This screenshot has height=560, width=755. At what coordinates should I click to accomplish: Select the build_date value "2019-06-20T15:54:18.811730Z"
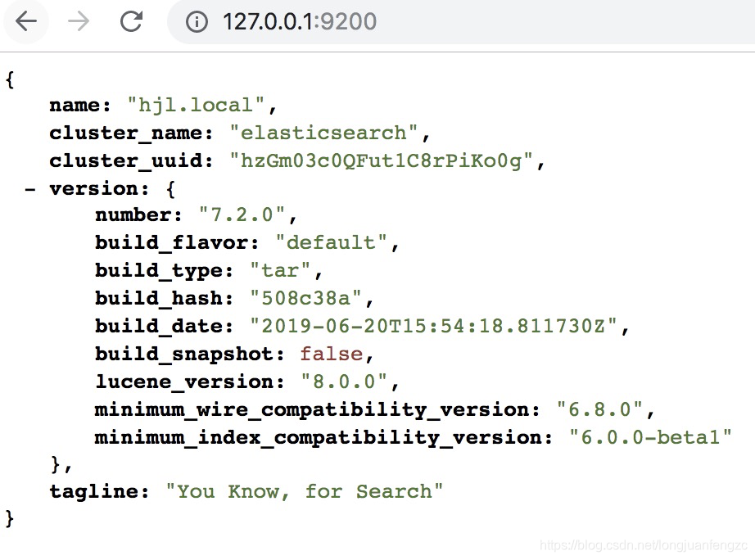pos(433,327)
